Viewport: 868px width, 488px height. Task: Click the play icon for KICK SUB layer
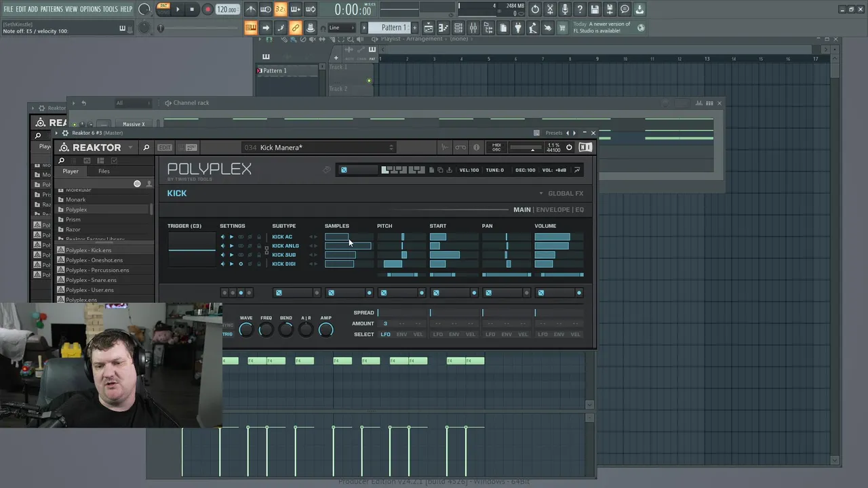point(231,255)
